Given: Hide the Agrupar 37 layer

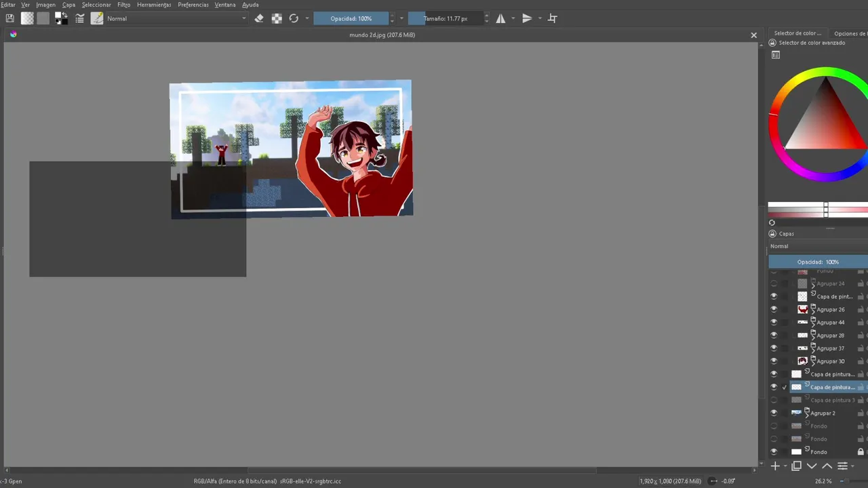Looking at the screenshot, I should tap(774, 348).
